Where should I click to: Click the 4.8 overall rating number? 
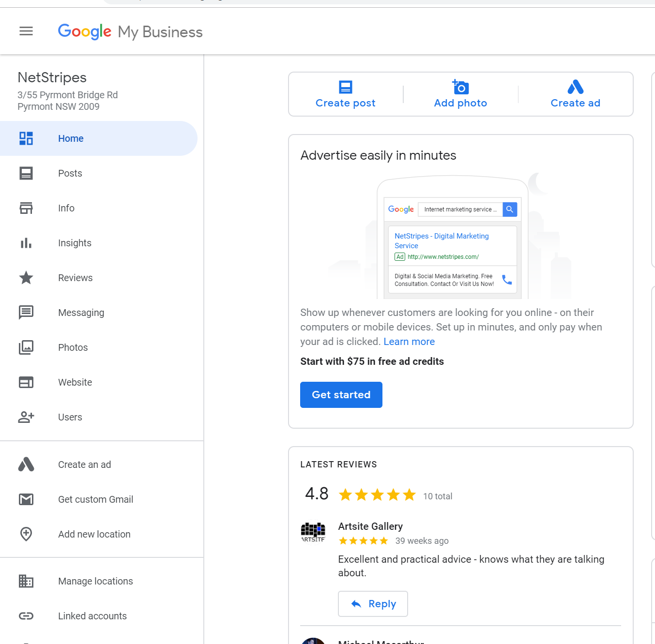click(x=317, y=494)
